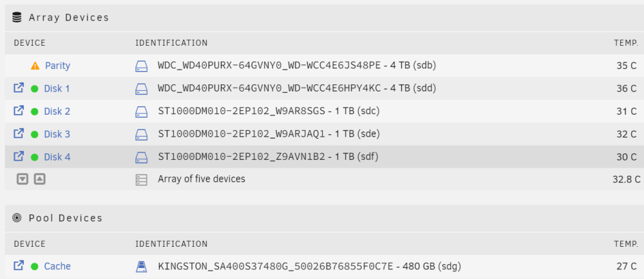Click Parity orange warning status icon
The height and width of the screenshot is (279, 644).
(35, 66)
